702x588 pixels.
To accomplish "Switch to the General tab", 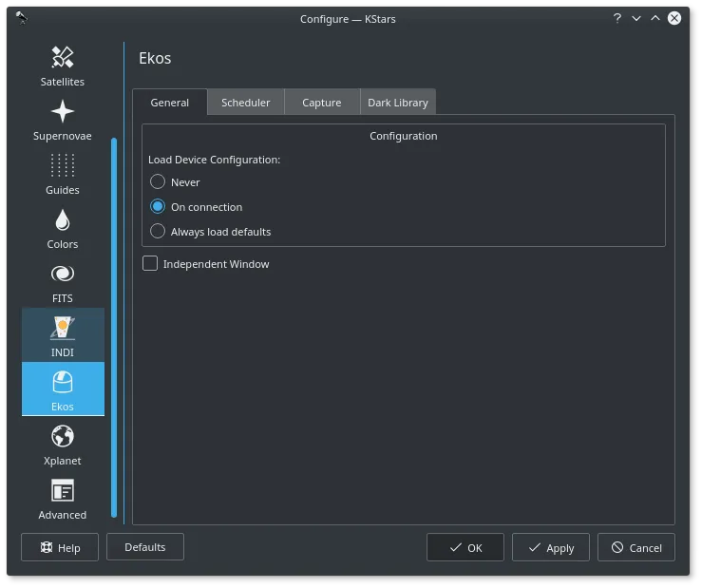I will [170, 103].
